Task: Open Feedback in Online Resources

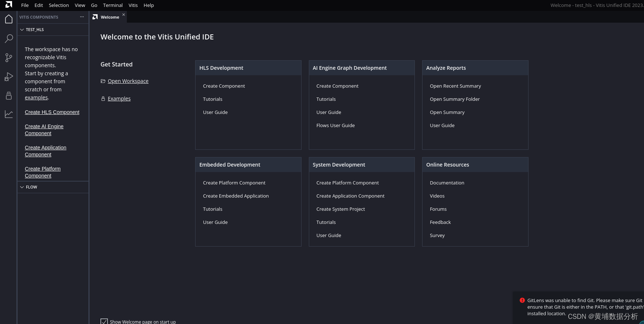Action: click(440, 222)
